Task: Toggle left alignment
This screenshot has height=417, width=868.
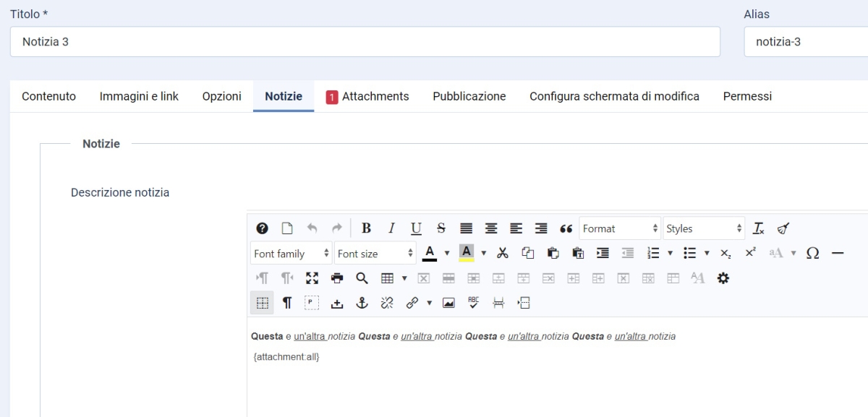Action: (516, 228)
